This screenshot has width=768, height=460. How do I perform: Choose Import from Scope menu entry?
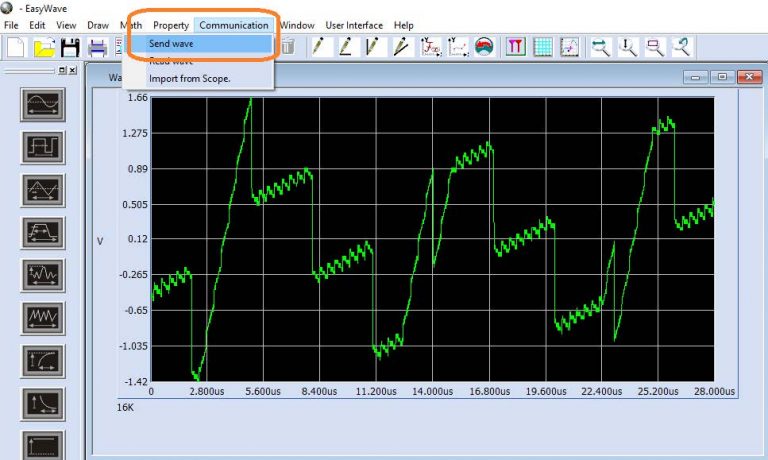pyautogui.click(x=189, y=78)
